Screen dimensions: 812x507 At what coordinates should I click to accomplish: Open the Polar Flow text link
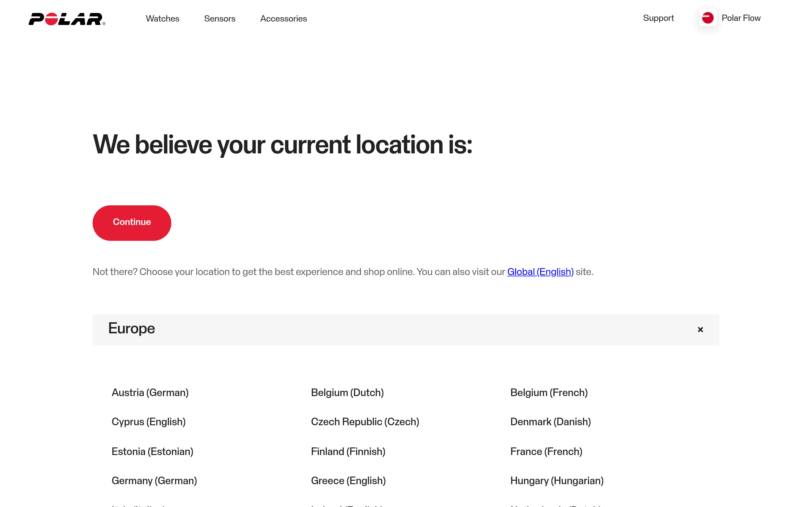pos(741,18)
